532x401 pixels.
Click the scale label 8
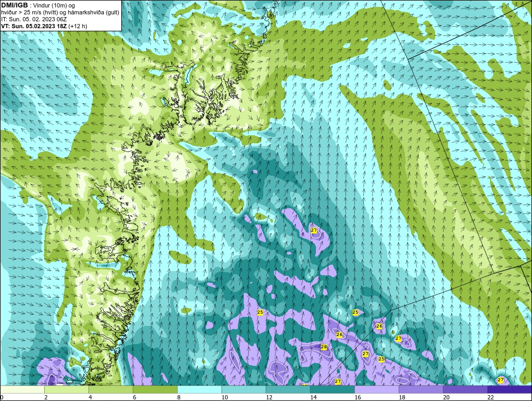point(179,398)
